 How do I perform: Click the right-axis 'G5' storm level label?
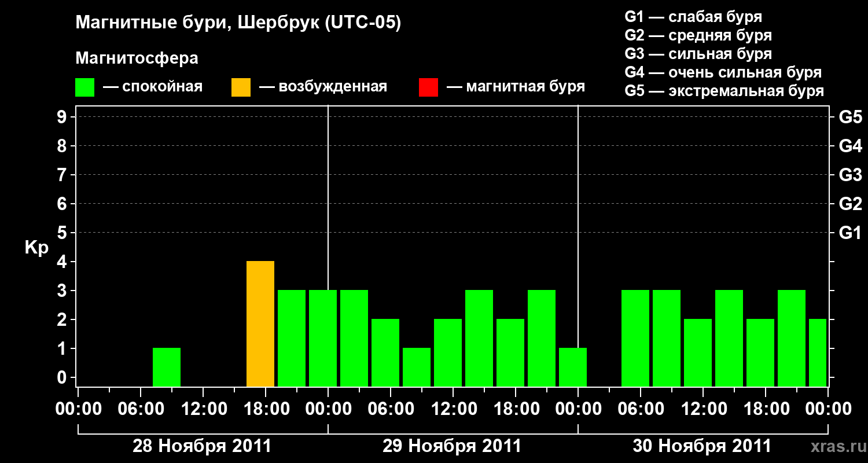850,117
